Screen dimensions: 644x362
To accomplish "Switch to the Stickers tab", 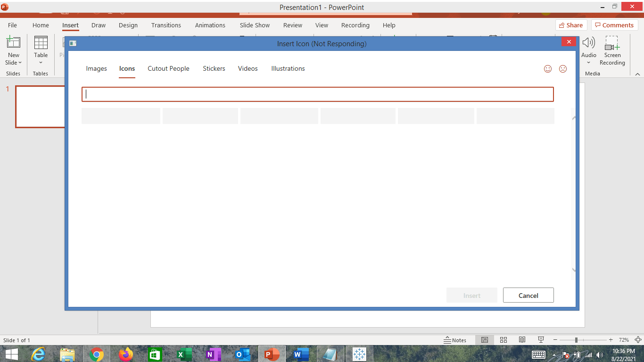I will pos(214,68).
